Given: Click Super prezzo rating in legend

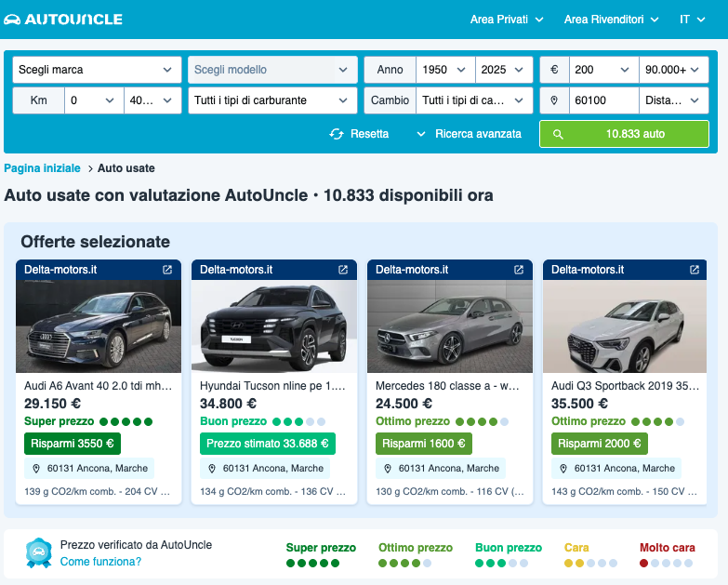Looking at the screenshot, I should click(321, 555).
